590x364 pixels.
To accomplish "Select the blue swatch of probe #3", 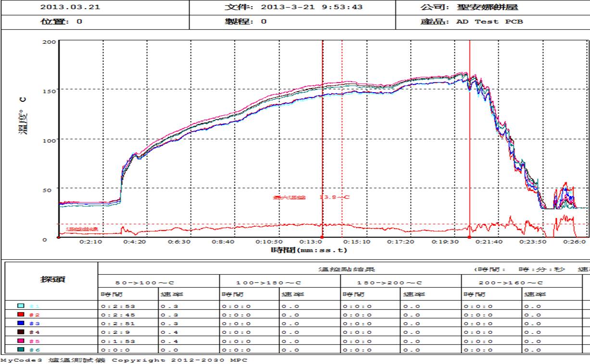I will pyautogui.click(x=20, y=323).
